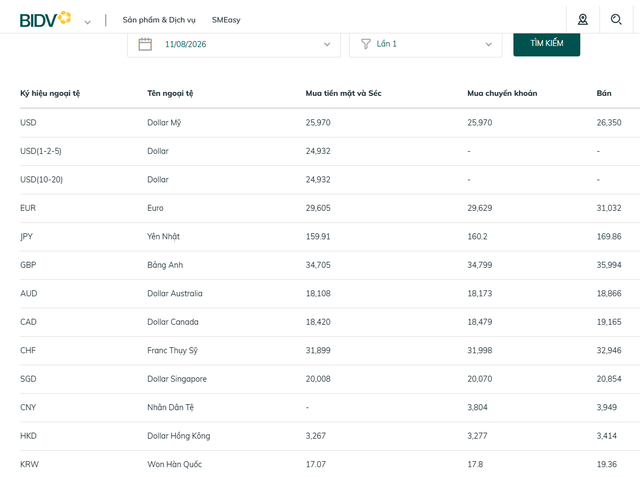Click HKD sell rate 3,414
The width and height of the screenshot is (640, 477).
click(606, 436)
